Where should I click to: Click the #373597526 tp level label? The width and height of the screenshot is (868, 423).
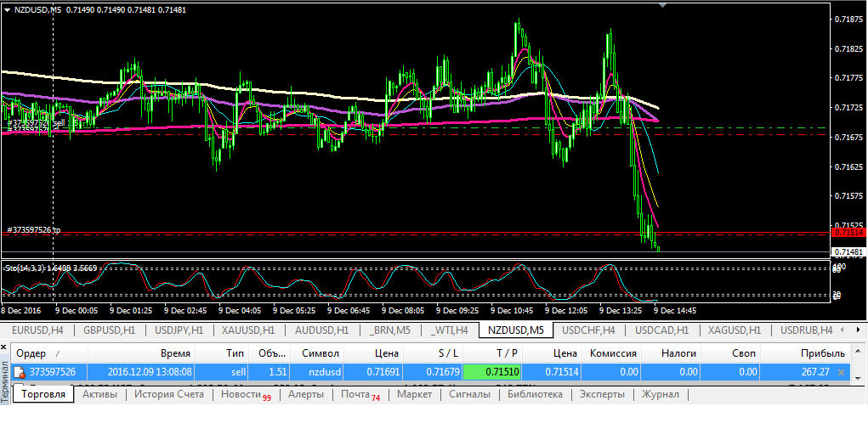click(34, 229)
